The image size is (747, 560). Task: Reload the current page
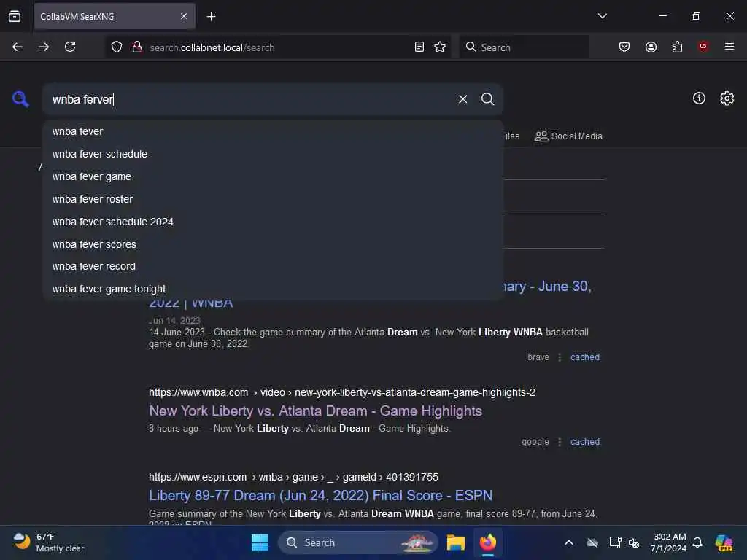(70, 47)
